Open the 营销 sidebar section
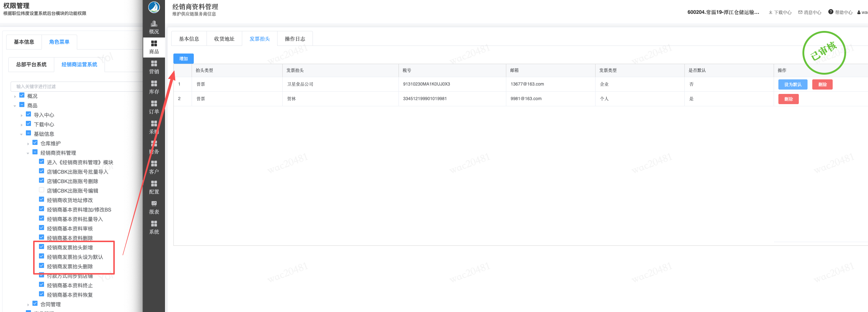 pos(154,67)
